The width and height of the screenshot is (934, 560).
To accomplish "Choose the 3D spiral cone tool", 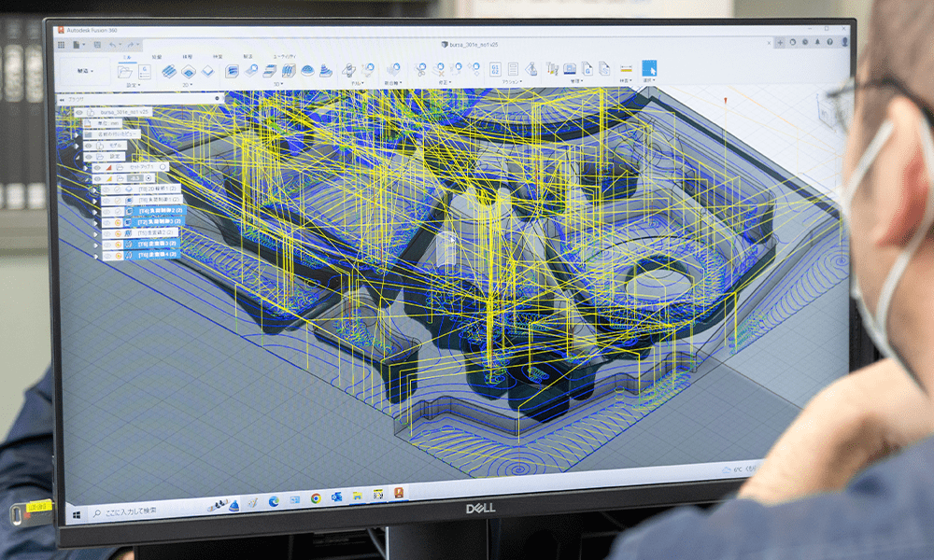I will (x=326, y=71).
